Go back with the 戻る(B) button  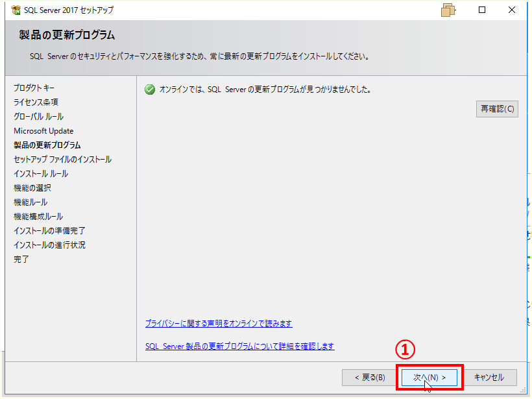(370, 378)
